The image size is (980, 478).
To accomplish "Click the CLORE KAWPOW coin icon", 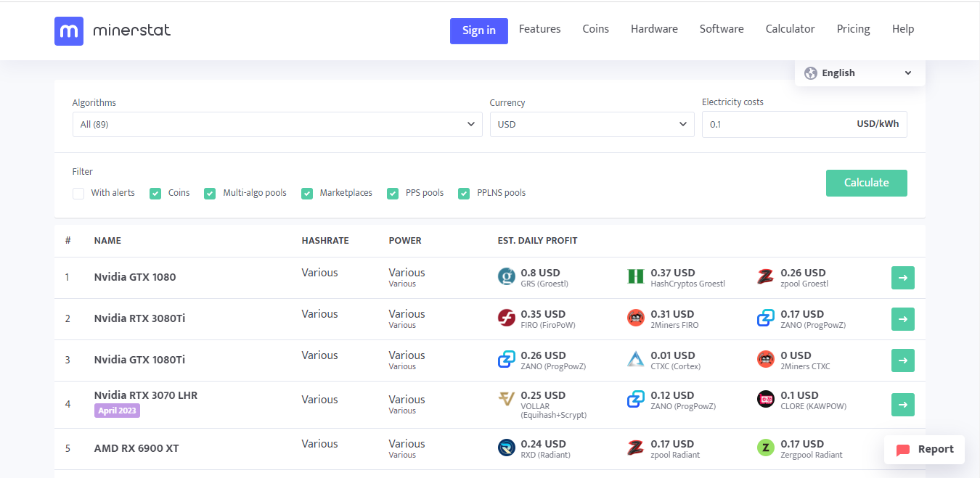I will tap(765, 399).
